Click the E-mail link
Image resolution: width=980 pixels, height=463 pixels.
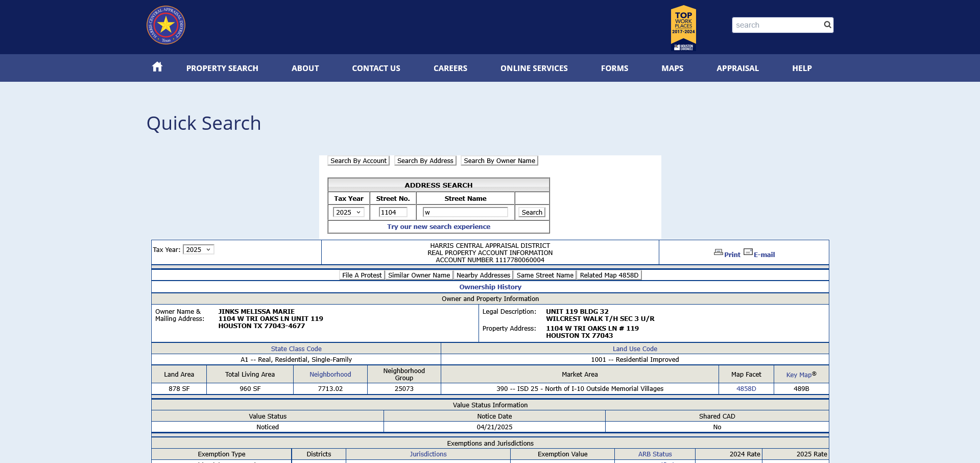coord(764,254)
